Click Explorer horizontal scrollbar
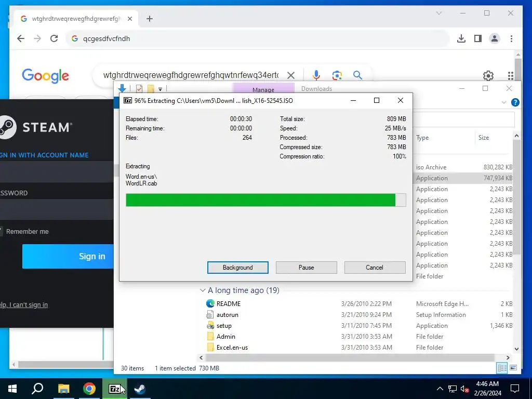 pyautogui.click(x=350, y=357)
